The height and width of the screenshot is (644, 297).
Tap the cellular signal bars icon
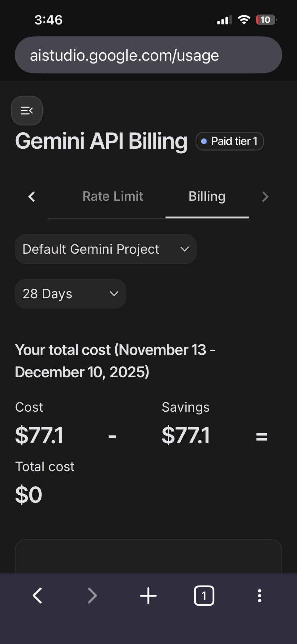[224, 20]
